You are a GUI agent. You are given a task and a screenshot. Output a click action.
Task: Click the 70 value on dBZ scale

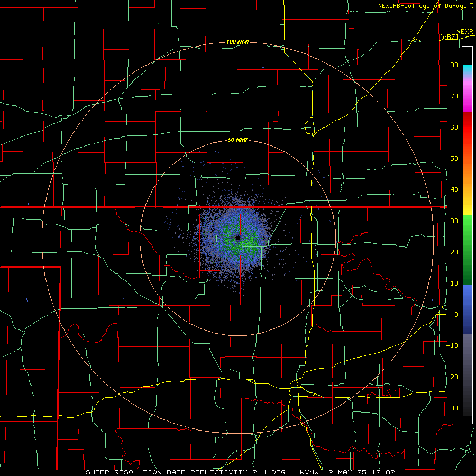pyautogui.click(x=454, y=96)
